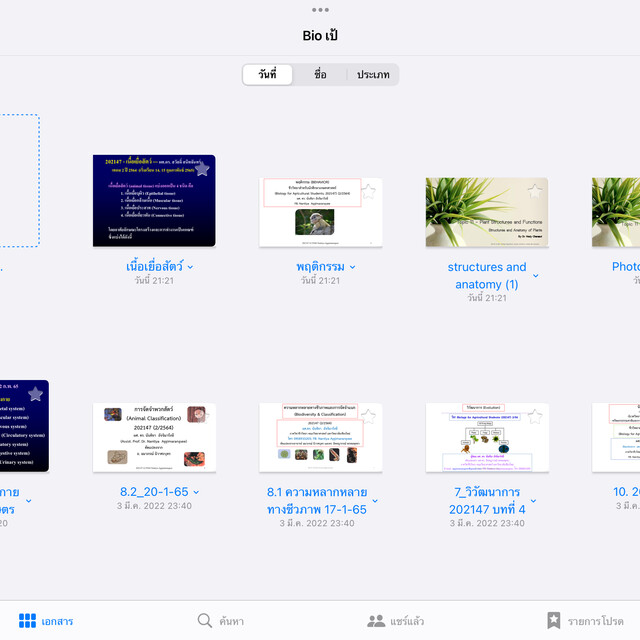The width and height of the screenshot is (640, 640).
Task: Open the 7_วิวัฒนาการ 202147 title link
Action: click(x=486, y=500)
